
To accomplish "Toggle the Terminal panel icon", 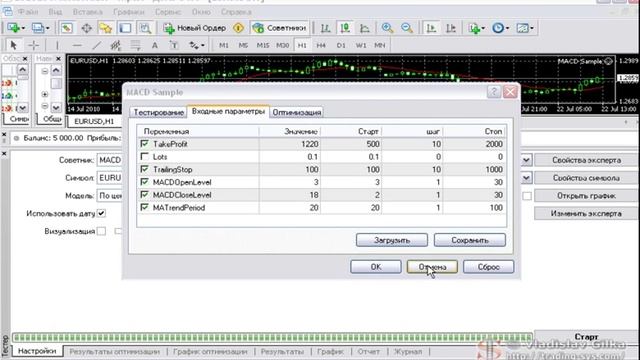I will point(125,28).
